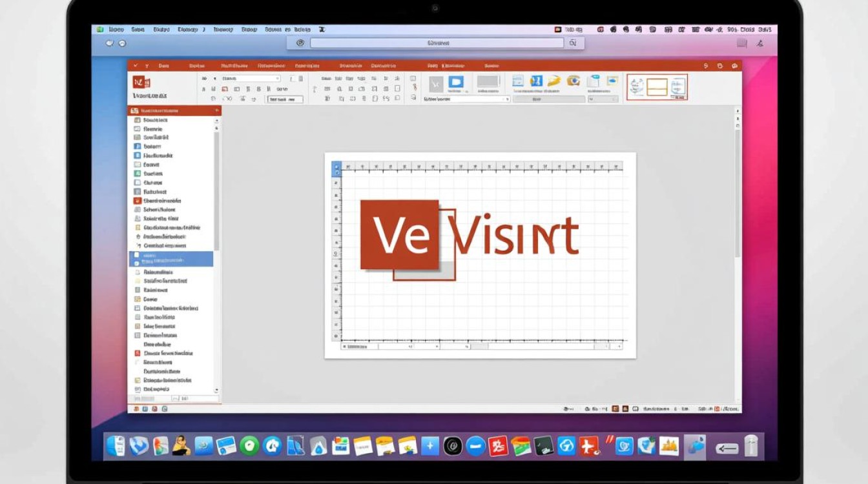This screenshot has height=484, width=868.
Task: Click the address bar at the top
Action: (x=437, y=43)
